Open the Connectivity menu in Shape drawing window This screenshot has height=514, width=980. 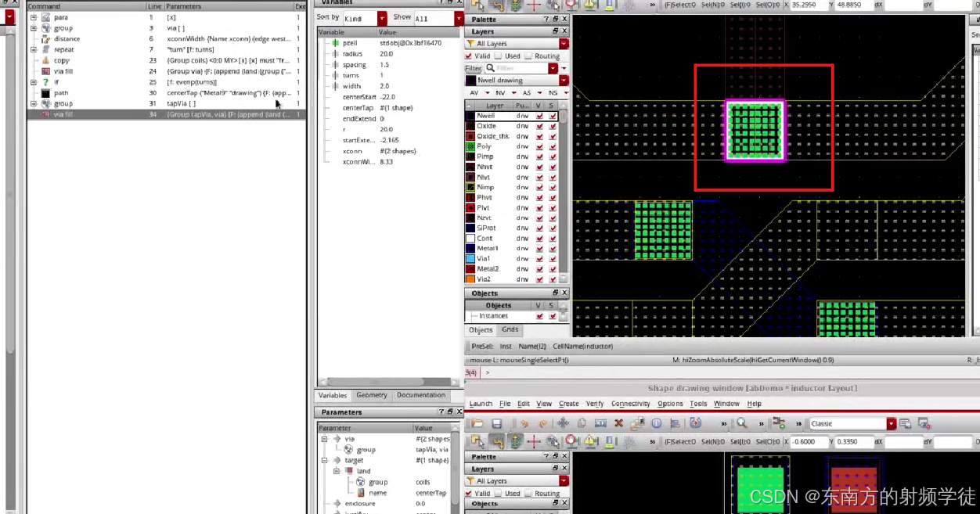pos(631,404)
